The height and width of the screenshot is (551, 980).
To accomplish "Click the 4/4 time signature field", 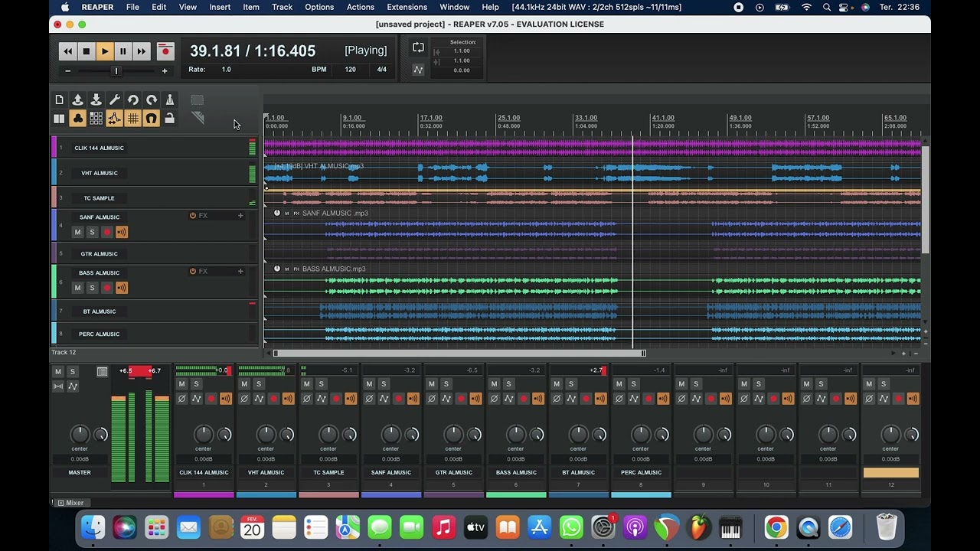I will [x=381, y=70].
